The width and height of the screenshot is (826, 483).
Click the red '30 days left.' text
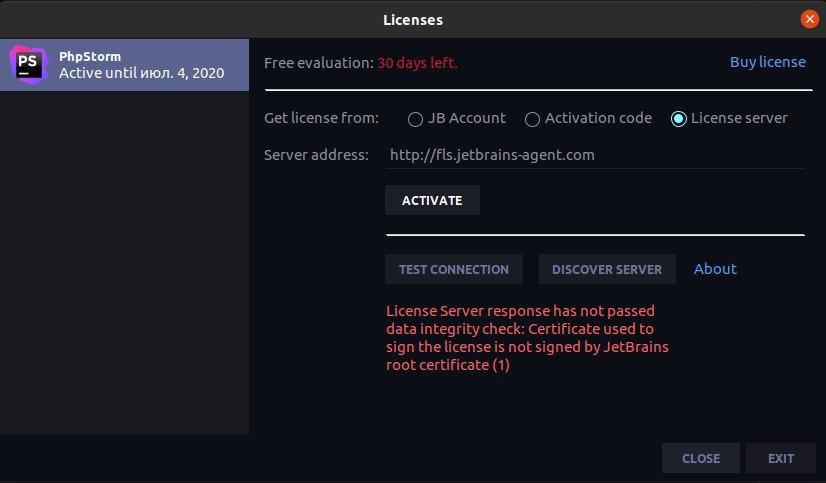[x=417, y=63]
